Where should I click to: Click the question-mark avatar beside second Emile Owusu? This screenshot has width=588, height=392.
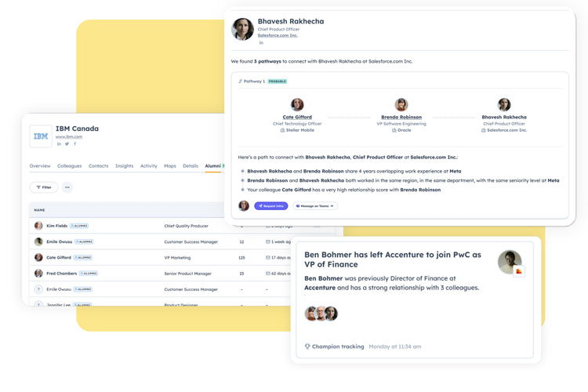tap(38, 289)
